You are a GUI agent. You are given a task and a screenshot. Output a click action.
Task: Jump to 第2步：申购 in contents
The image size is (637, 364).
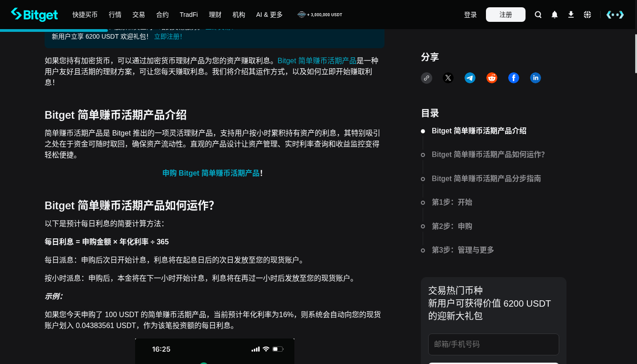pyautogui.click(x=452, y=226)
